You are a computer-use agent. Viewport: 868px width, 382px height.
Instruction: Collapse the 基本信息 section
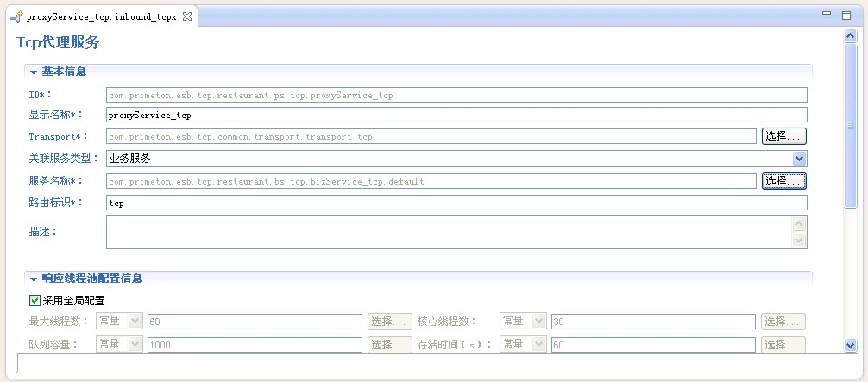pyautogui.click(x=34, y=72)
